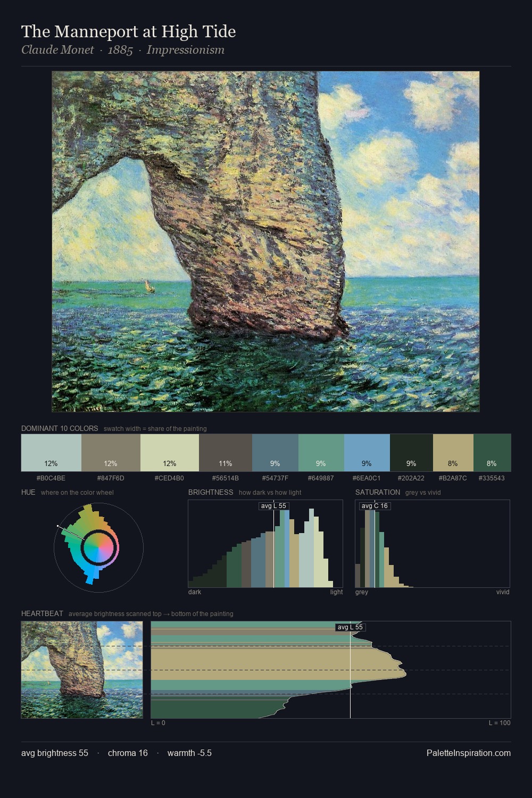
Task: Click the 'HUE' section heading
Action: tap(28, 492)
